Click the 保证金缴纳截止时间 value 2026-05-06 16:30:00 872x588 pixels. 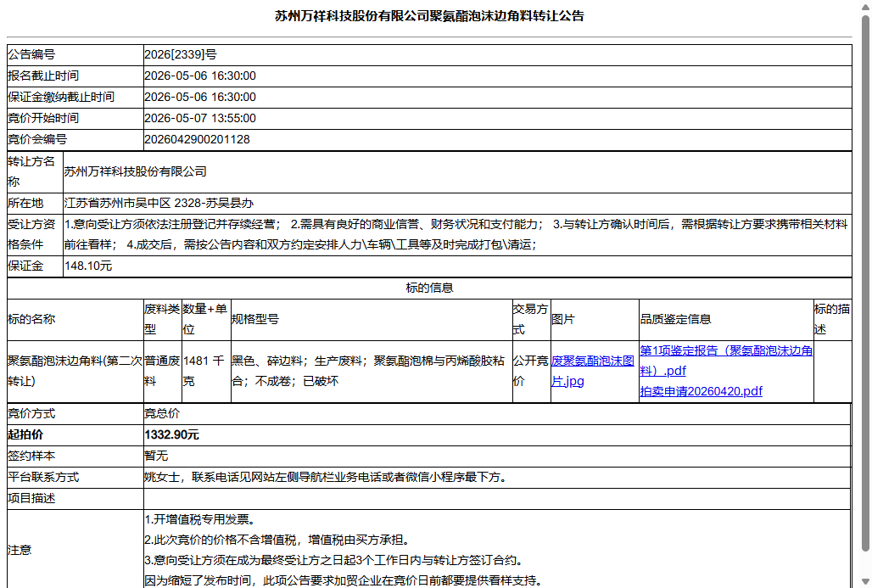[200, 97]
